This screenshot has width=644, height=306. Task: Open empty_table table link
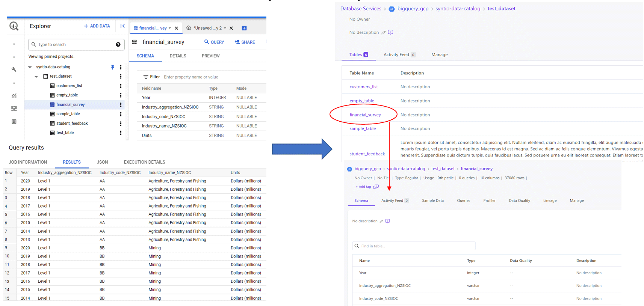pyautogui.click(x=362, y=101)
